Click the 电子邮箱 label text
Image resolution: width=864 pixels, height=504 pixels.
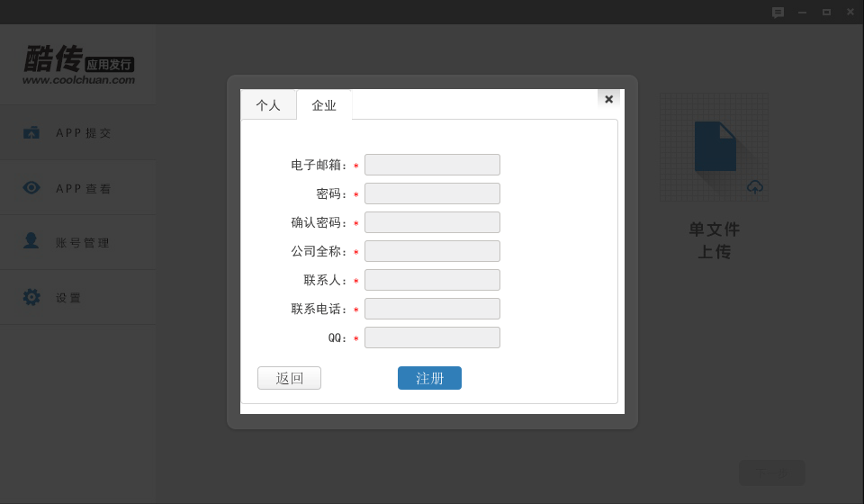pyautogui.click(x=319, y=165)
